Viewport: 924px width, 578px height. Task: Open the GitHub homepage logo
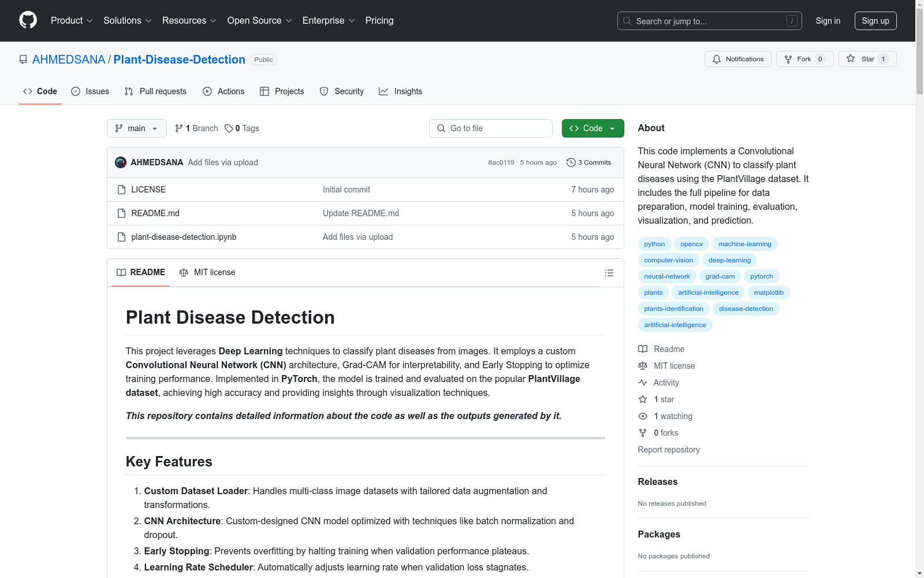[28, 20]
